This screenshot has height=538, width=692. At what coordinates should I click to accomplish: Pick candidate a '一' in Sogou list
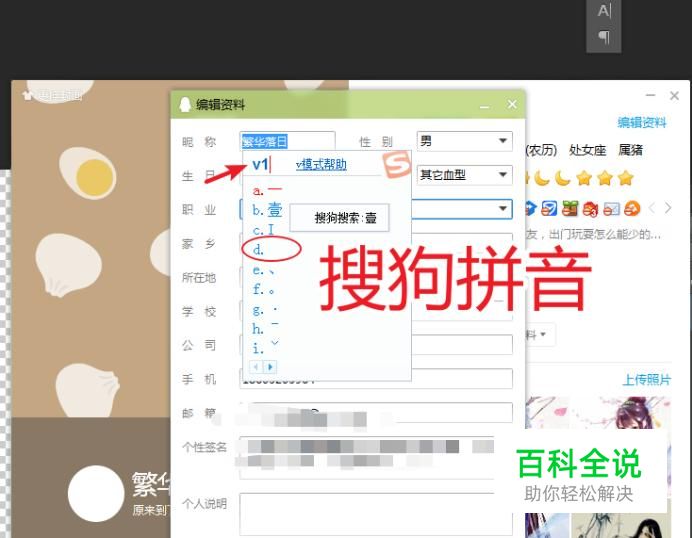267,190
